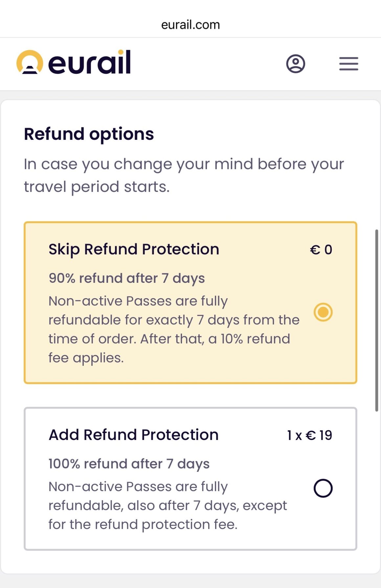Open the eurail.com address bar
This screenshot has height=588, width=381.
[190, 24]
